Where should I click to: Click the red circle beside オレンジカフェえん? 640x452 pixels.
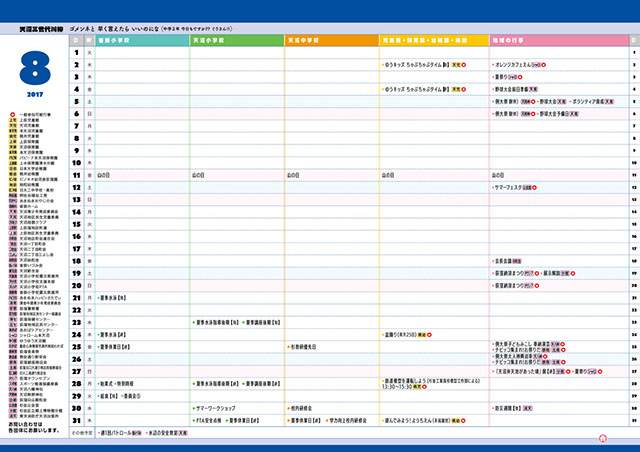pyautogui.click(x=544, y=65)
